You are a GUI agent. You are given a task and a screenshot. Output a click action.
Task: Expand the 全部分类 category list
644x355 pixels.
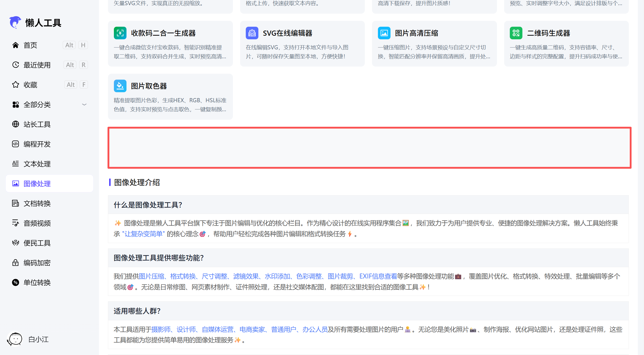pyautogui.click(x=84, y=104)
